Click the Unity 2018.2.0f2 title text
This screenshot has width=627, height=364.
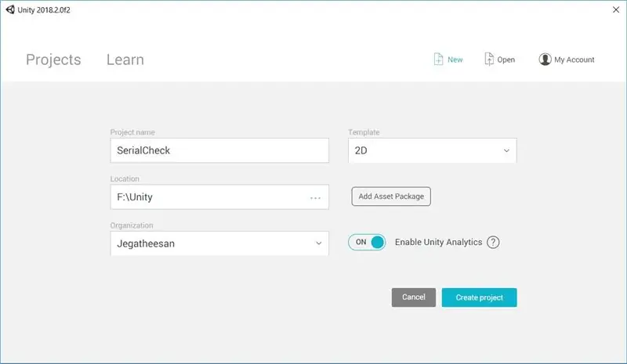[44, 10]
